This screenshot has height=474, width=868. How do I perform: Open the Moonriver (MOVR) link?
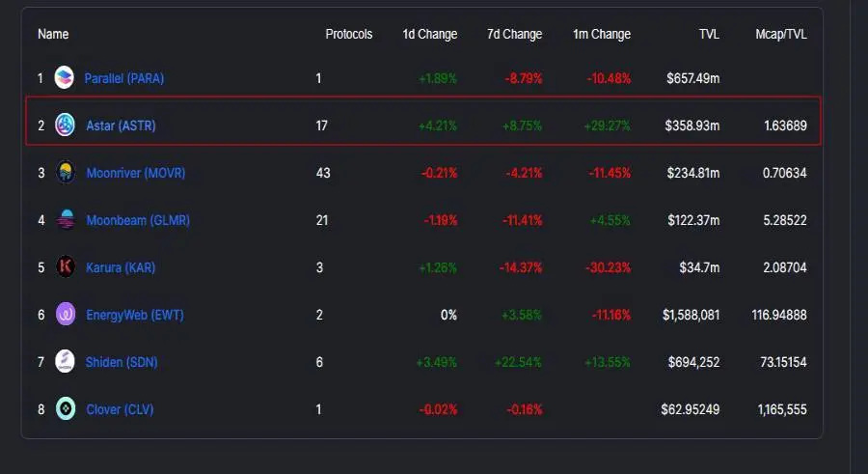(136, 173)
